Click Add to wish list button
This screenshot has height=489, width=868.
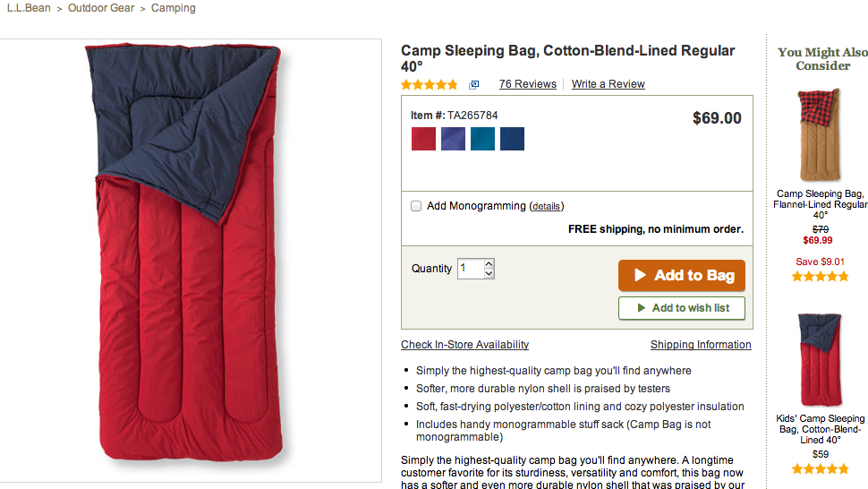click(682, 308)
